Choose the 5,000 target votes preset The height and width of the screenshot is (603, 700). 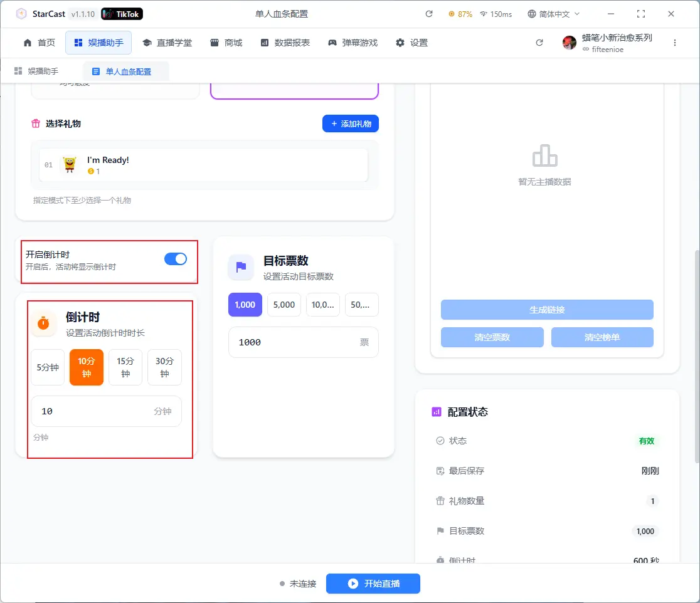284,305
